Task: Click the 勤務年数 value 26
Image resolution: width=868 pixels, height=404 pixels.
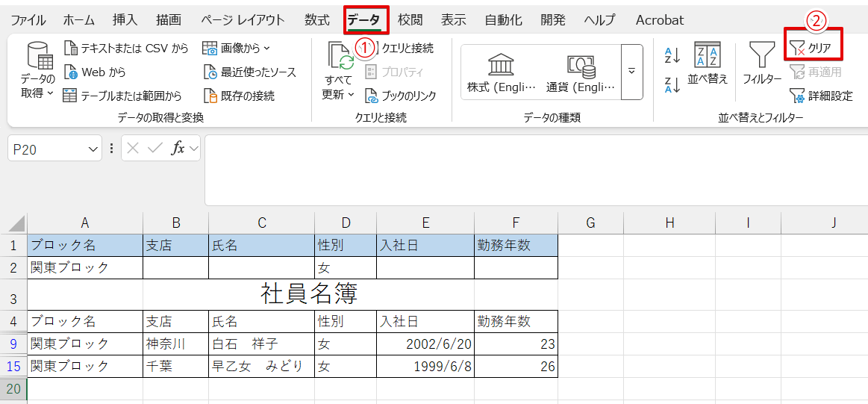Action: 516,367
